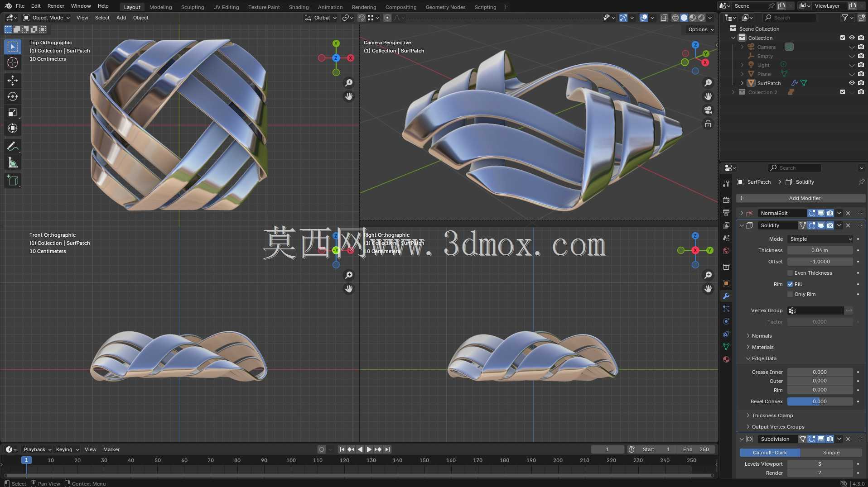
Task: Open the Render menu
Action: click(x=56, y=6)
